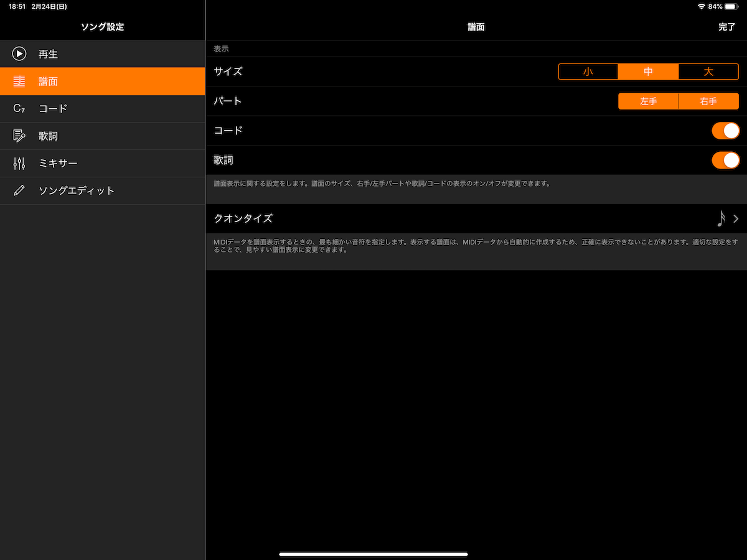This screenshot has height=560, width=747.
Task: Open the 再生 settings menu item
Action: point(103,54)
